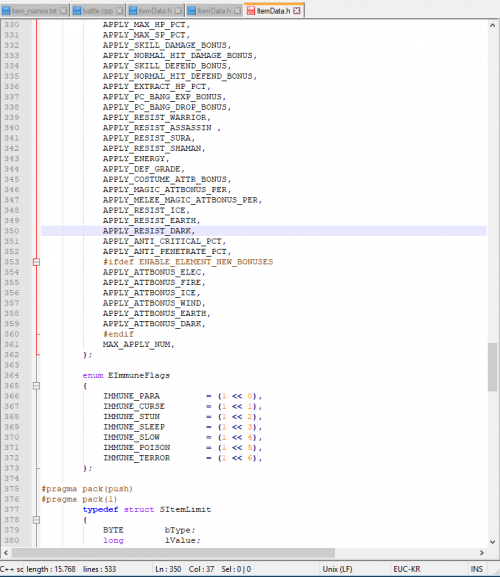Toggle the INS insert mode indicator
The width and height of the screenshot is (500, 577).
[476, 569]
